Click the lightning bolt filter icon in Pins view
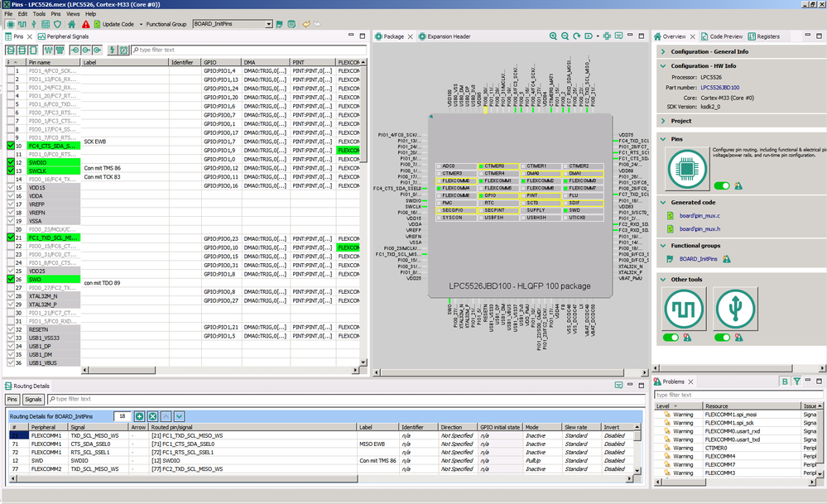The height and width of the screenshot is (504, 827). [112, 50]
